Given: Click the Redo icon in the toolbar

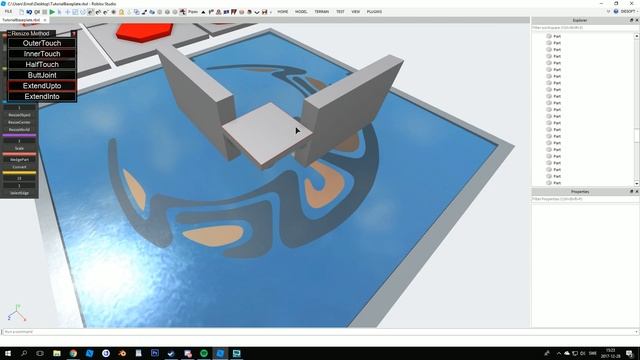Looking at the screenshot, I should (x=37, y=12).
